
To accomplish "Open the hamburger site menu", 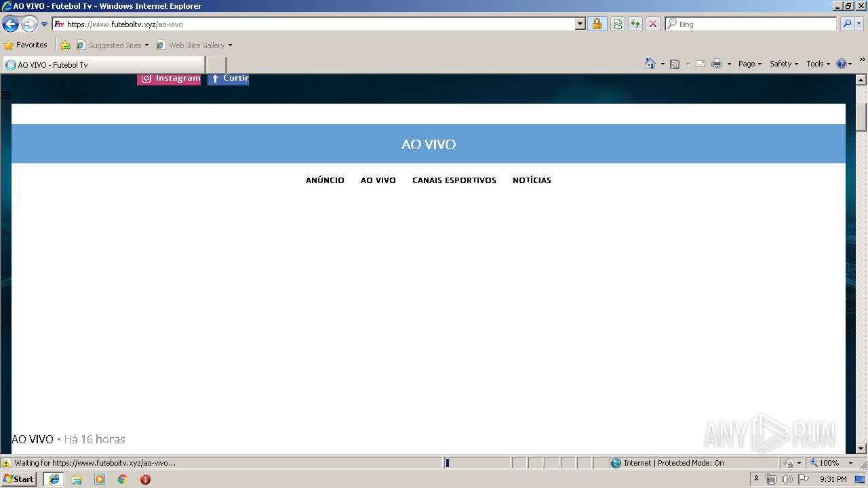I will (x=6, y=96).
